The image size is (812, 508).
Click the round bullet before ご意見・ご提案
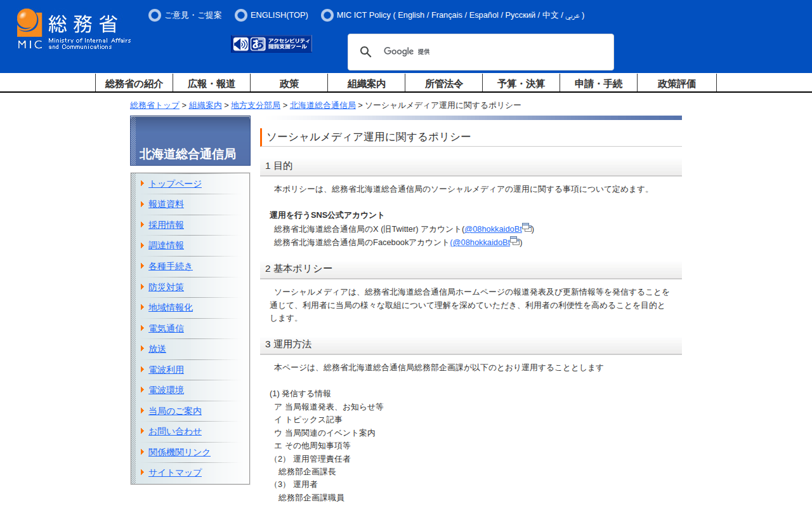click(155, 15)
